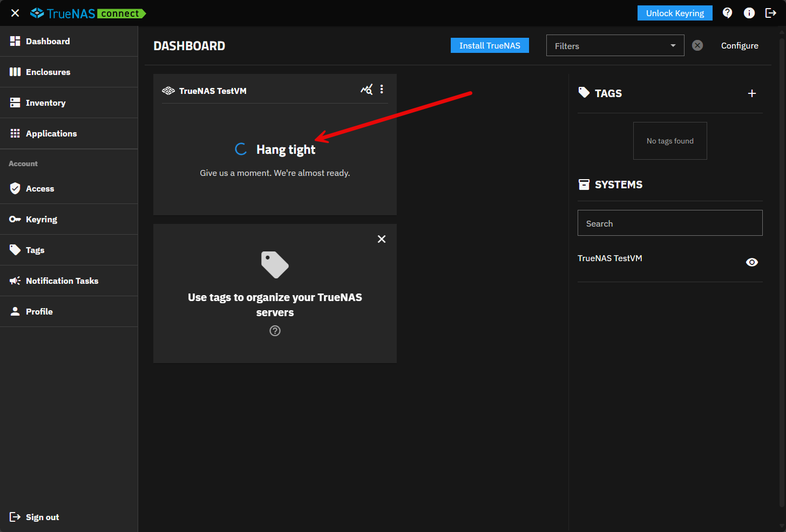Click the DASHBOARD page heading
The height and width of the screenshot is (532, 786).
pos(189,46)
